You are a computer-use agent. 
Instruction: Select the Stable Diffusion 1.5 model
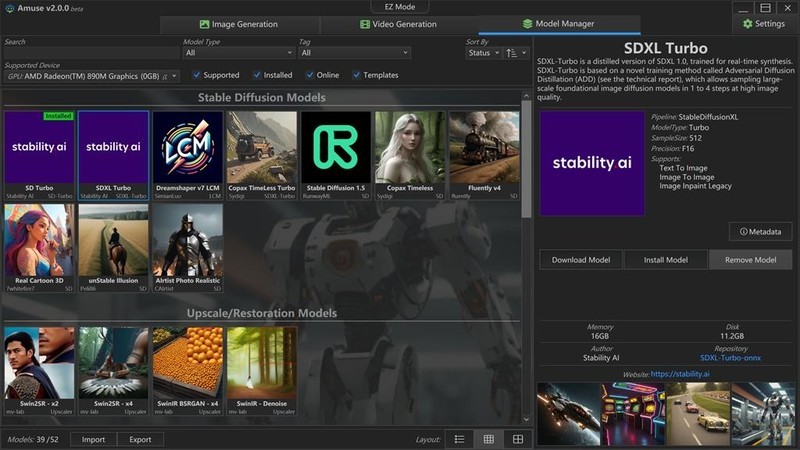[336, 151]
